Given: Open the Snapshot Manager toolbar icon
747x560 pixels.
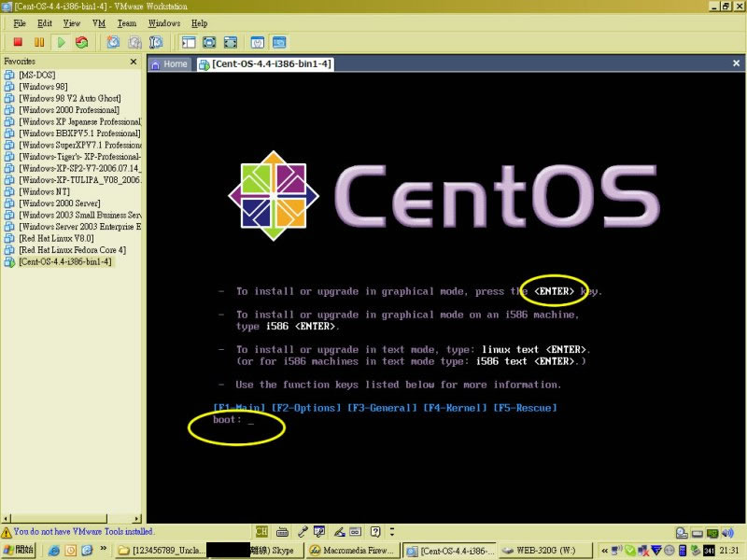Looking at the screenshot, I should click(x=156, y=42).
